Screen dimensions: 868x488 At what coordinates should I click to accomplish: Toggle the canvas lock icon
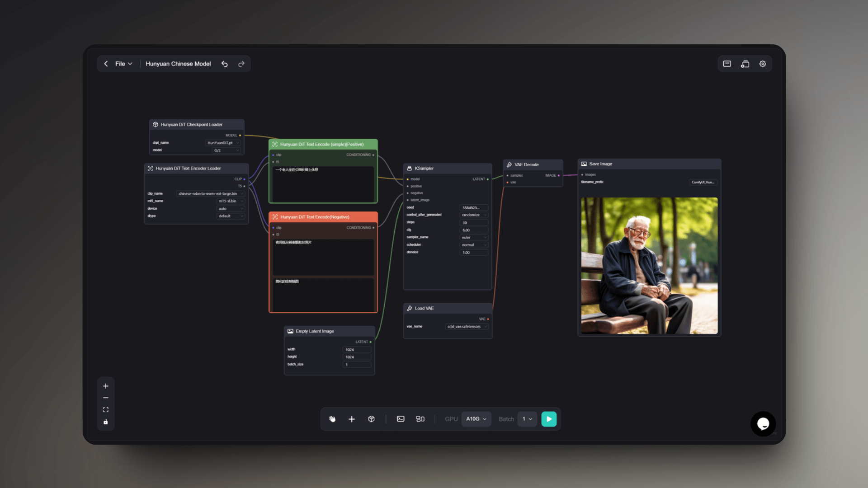(x=106, y=422)
